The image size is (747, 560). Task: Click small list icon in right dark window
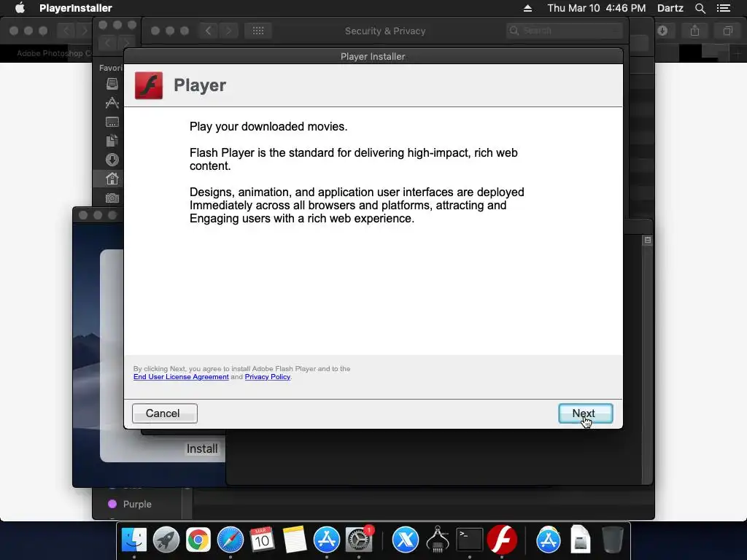[x=648, y=240]
